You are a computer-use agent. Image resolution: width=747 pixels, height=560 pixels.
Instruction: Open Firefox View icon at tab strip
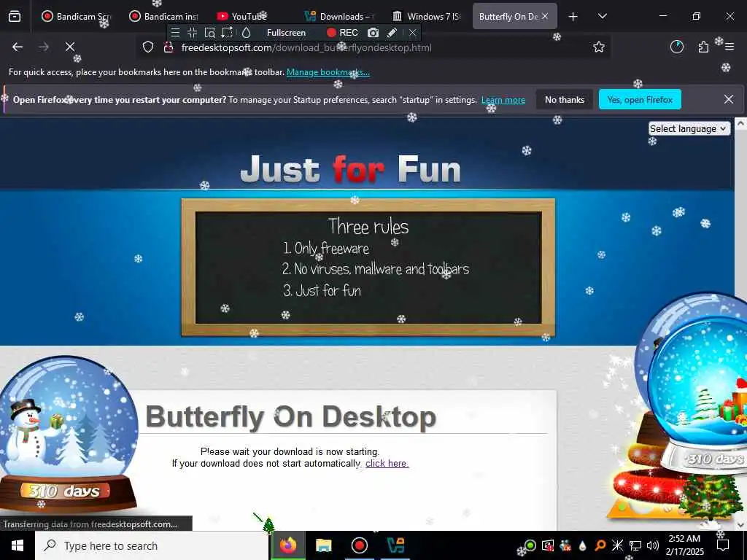click(15, 16)
